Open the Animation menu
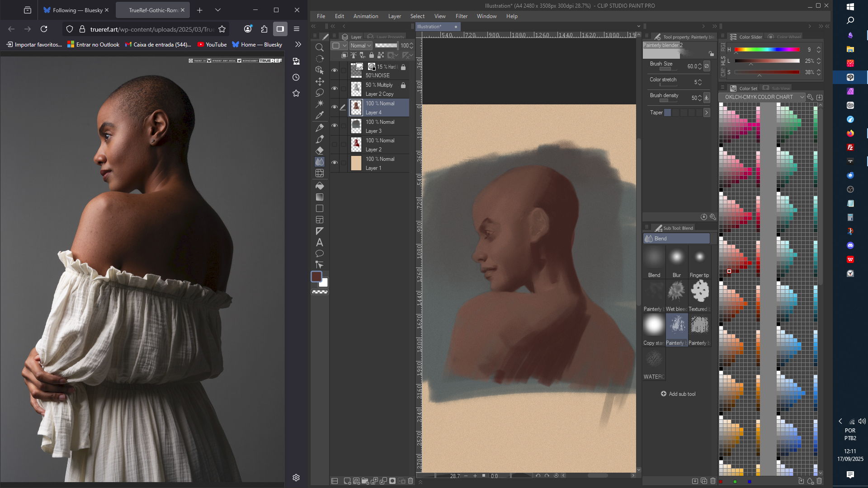868x488 pixels. (365, 16)
